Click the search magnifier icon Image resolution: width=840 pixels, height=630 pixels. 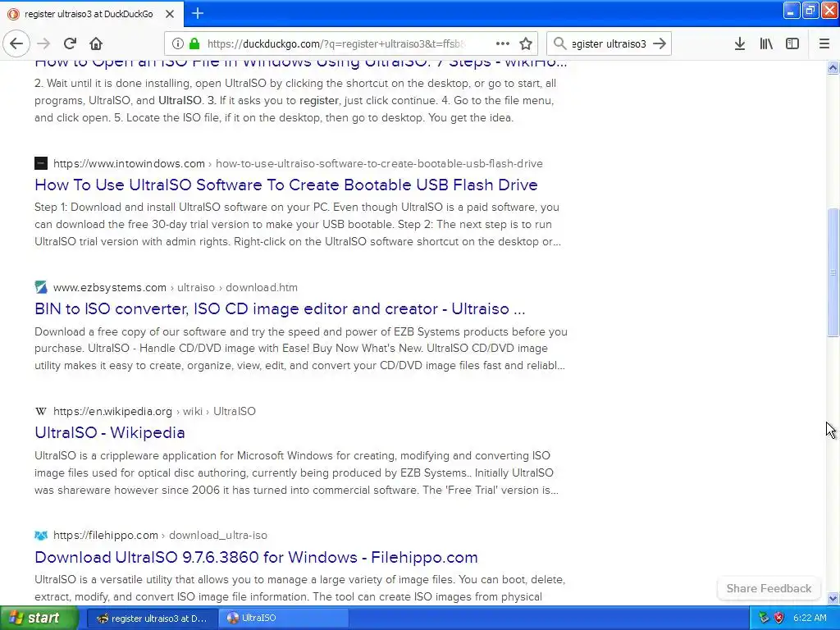(559, 43)
